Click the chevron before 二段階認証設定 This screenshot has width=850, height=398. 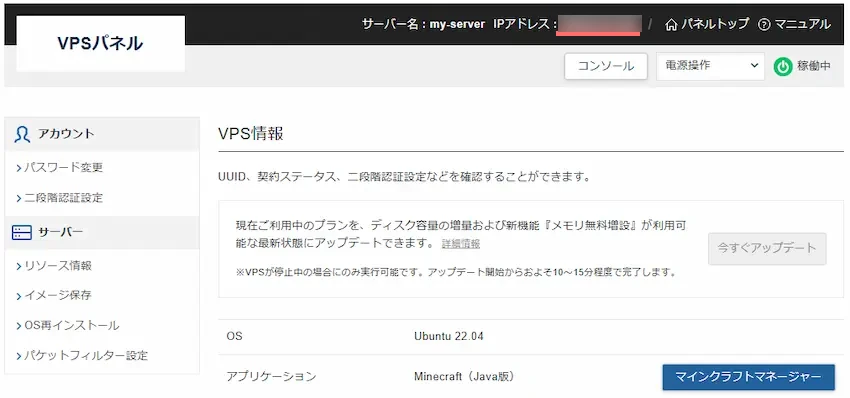(x=19, y=198)
